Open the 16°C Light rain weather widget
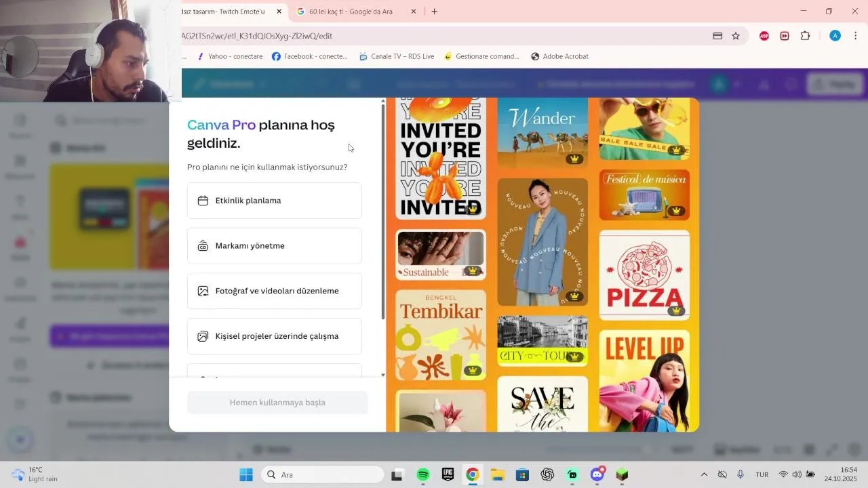This screenshot has height=488, width=868. pyautogui.click(x=35, y=474)
